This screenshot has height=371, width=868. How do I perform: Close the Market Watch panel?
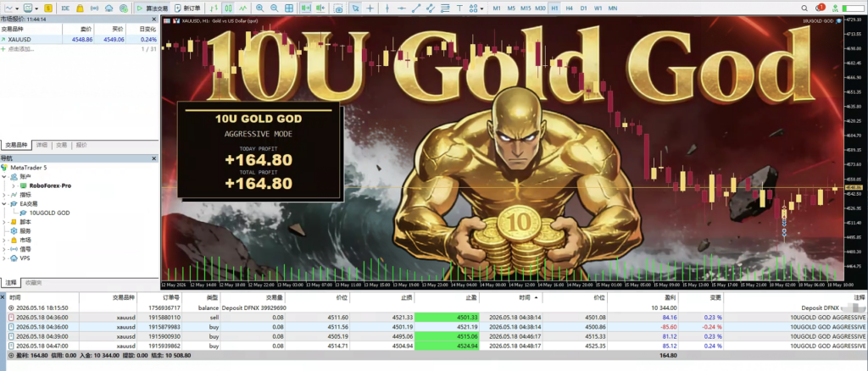click(x=154, y=19)
